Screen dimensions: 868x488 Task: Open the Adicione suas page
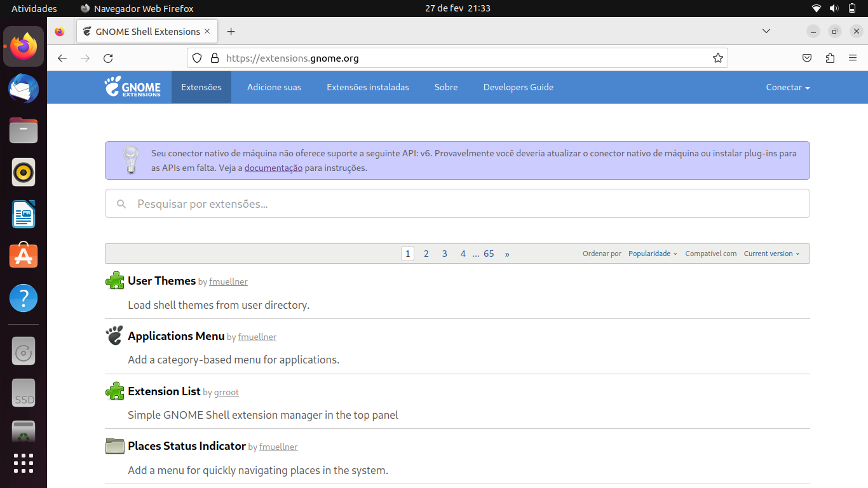coord(275,87)
